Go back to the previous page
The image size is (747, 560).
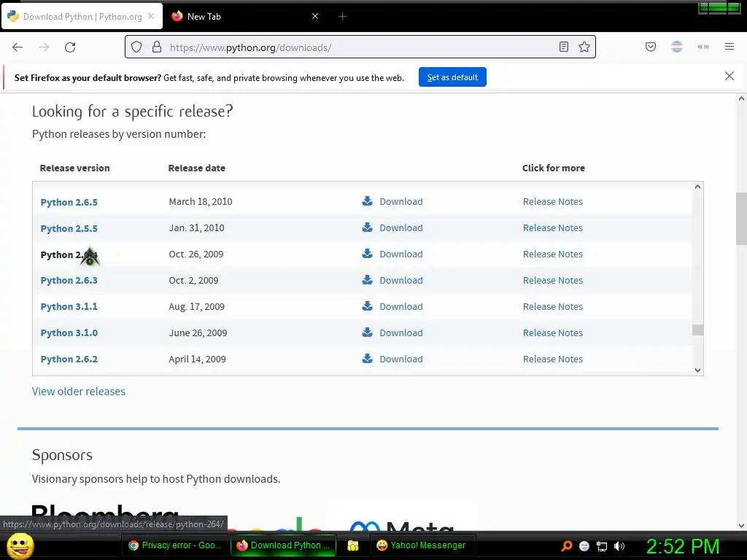pos(18,47)
